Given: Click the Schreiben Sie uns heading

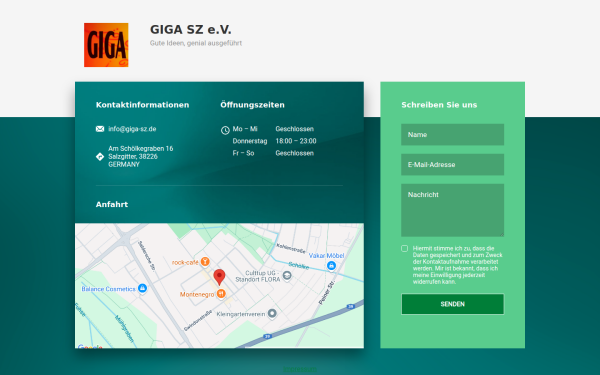Looking at the screenshot, I should tap(439, 105).
